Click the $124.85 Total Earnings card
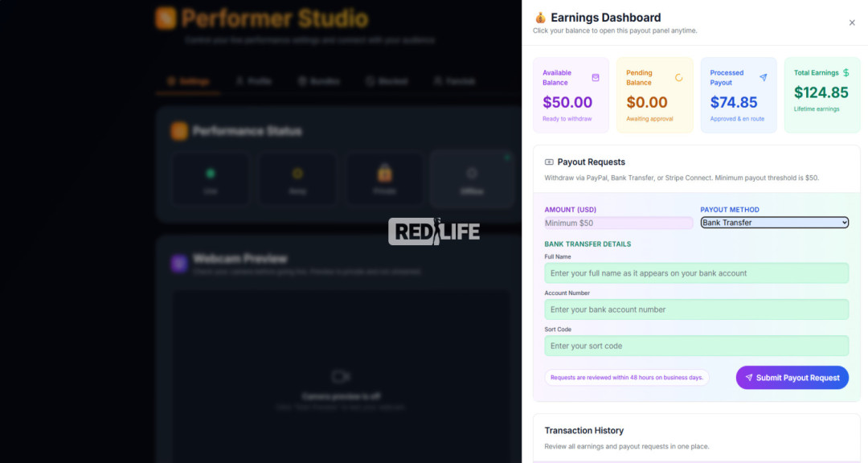The image size is (868, 463). click(822, 96)
